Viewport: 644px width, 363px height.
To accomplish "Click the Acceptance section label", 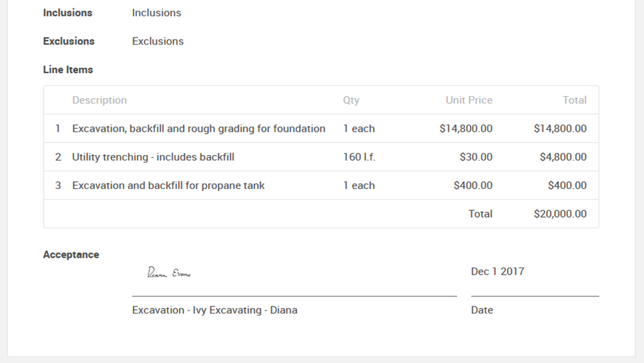I will (x=71, y=255).
